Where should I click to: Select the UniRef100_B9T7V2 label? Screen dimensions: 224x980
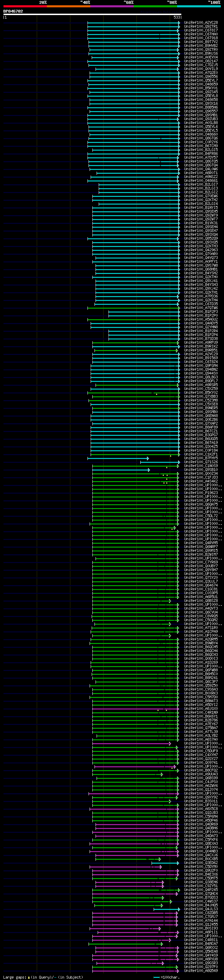tap(201, 42)
